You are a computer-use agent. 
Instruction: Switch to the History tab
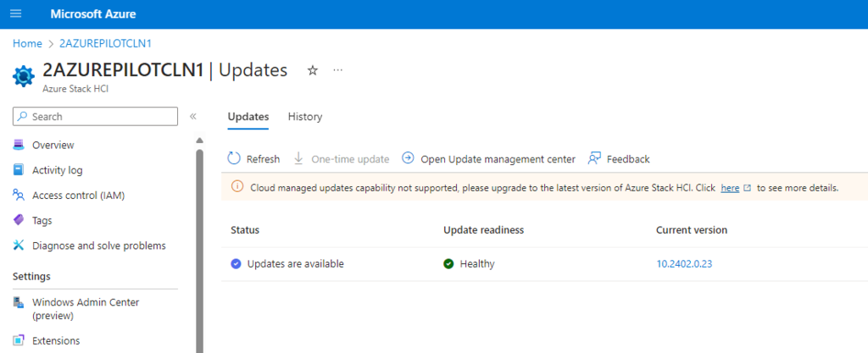[305, 117]
